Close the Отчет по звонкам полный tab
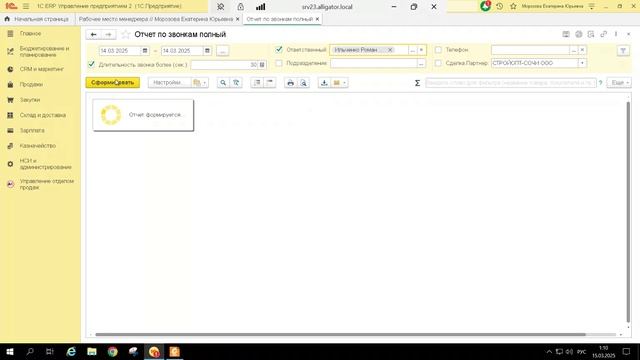640x360 pixels. click(317, 19)
